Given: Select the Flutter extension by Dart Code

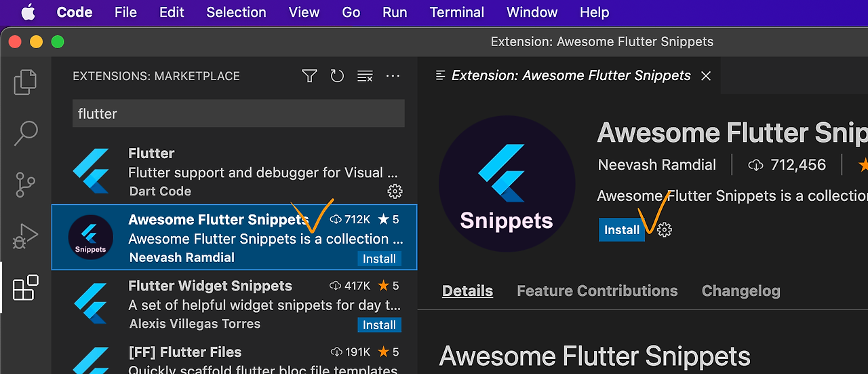Looking at the screenshot, I should (x=234, y=172).
